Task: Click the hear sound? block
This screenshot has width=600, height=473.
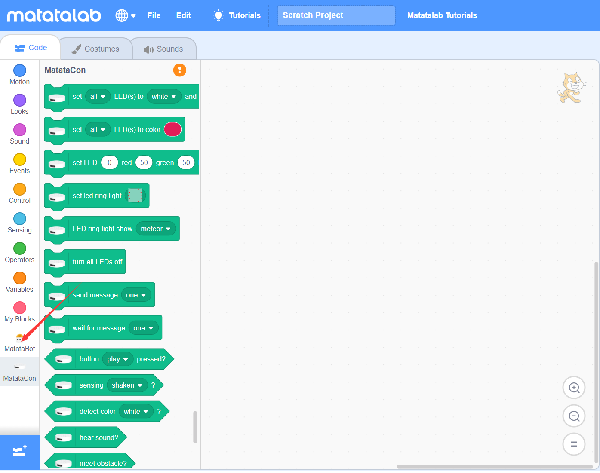Action: click(x=85, y=437)
